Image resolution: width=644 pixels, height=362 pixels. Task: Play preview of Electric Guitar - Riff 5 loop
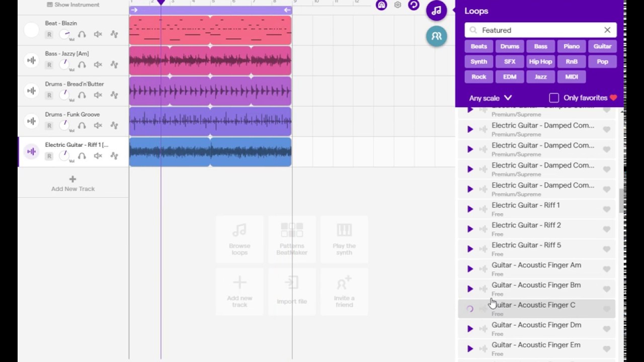(470, 249)
